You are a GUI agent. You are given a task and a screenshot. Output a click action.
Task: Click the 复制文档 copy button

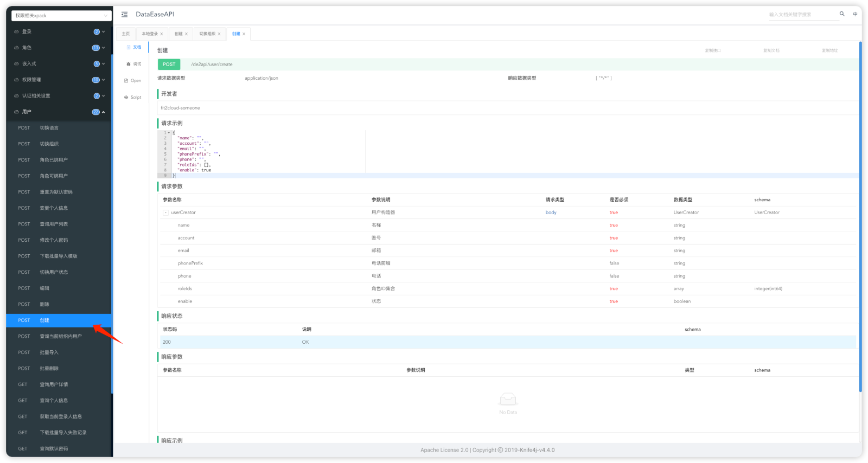(771, 50)
